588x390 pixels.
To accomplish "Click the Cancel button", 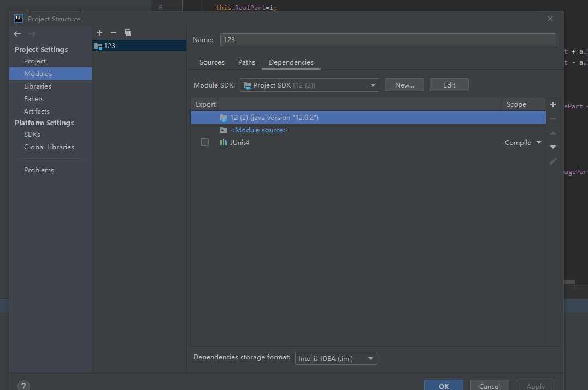I will pos(490,386).
